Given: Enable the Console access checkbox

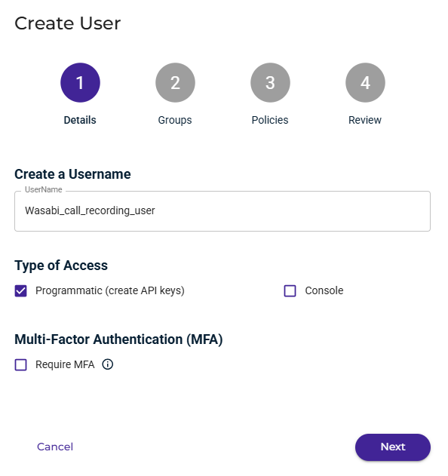Looking at the screenshot, I should pos(290,290).
